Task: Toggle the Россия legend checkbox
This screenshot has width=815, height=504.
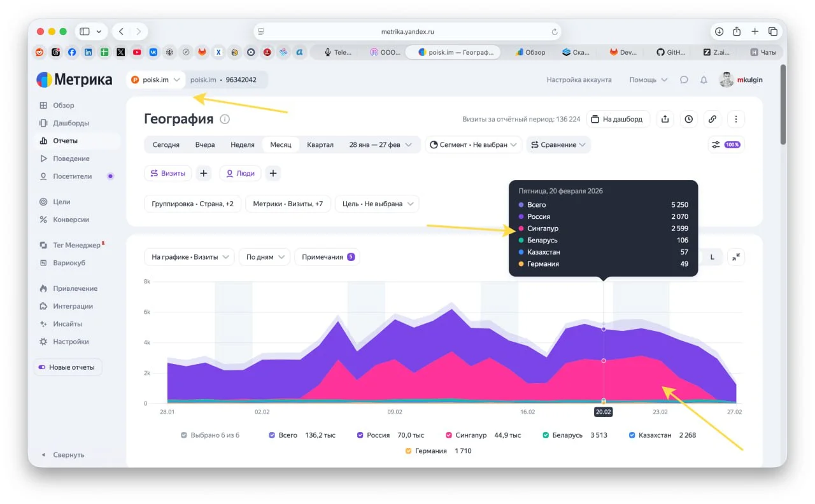Action: (x=360, y=435)
